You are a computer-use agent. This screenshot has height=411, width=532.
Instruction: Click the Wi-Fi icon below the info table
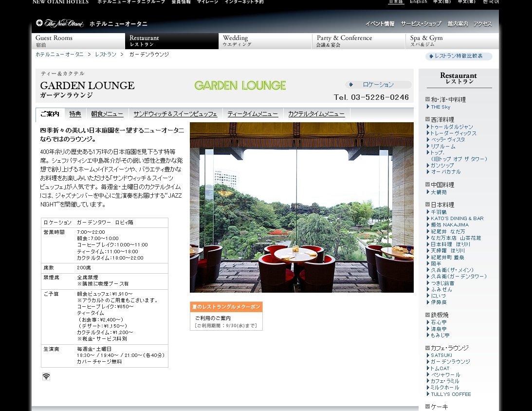[x=46, y=376]
